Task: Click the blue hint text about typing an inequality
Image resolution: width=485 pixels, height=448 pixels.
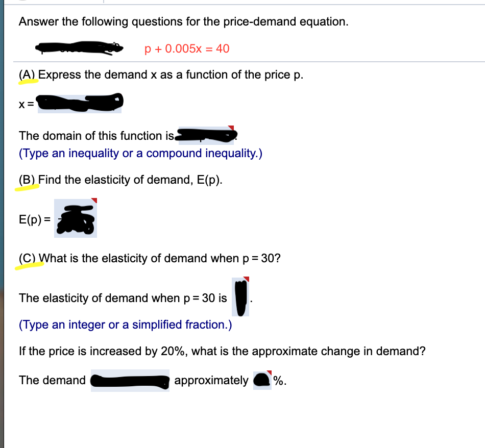Action: tap(140, 154)
